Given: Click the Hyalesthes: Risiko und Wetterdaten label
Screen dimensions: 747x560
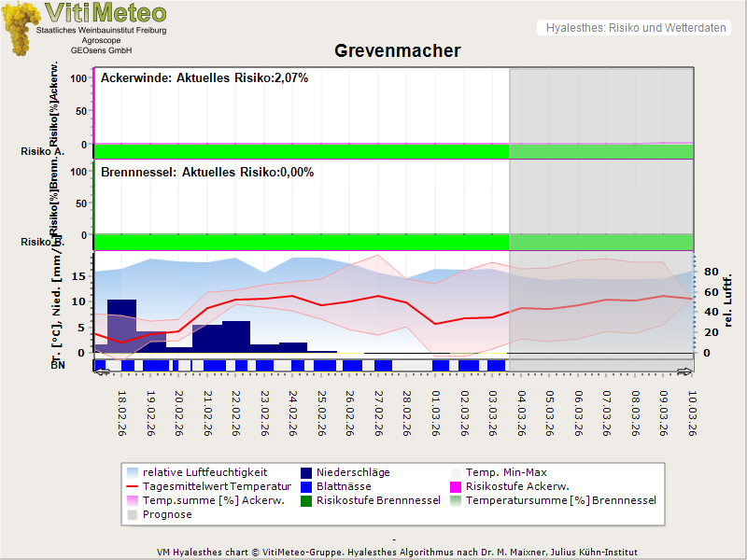Looking at the screenshot, I should coord(635,28).
